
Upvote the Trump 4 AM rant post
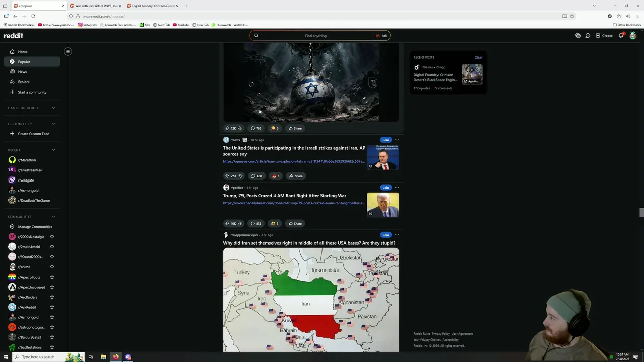[x=227, y=223]
